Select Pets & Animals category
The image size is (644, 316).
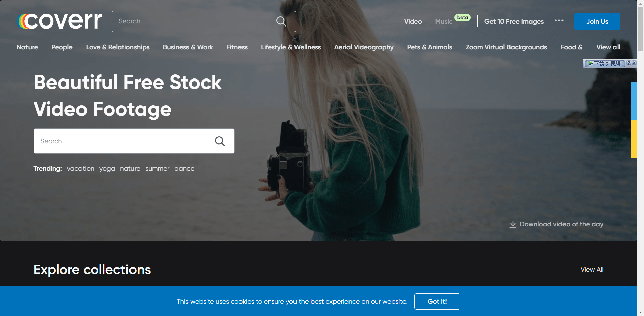pyautogui.click(x=430, y=47)
